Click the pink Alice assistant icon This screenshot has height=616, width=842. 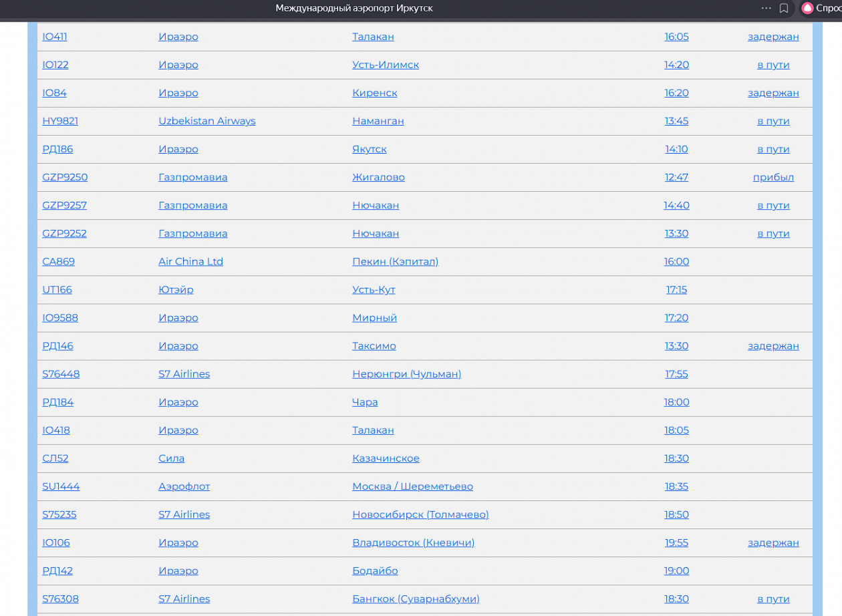(807, 8)
